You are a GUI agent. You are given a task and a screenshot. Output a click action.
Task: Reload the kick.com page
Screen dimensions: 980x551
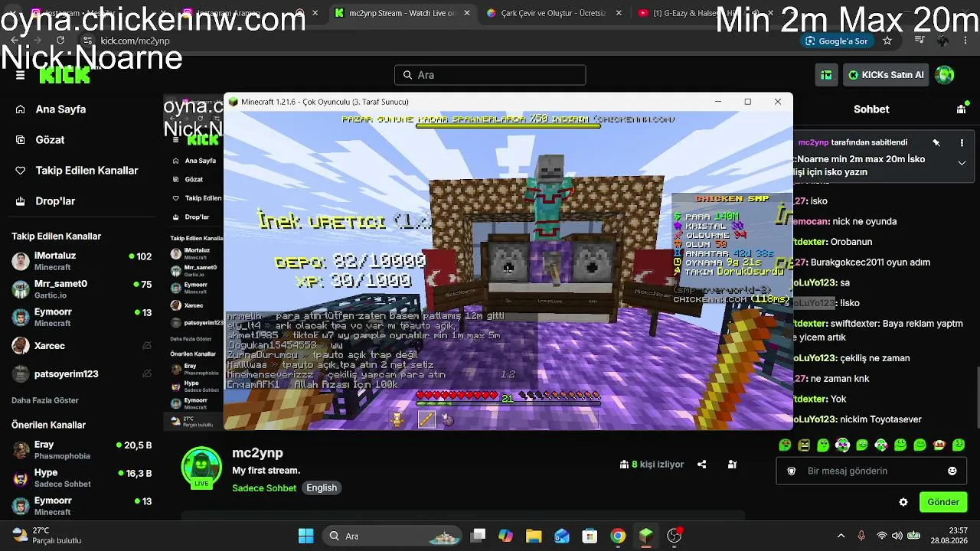pyautogui.click(x=60, y=41)
